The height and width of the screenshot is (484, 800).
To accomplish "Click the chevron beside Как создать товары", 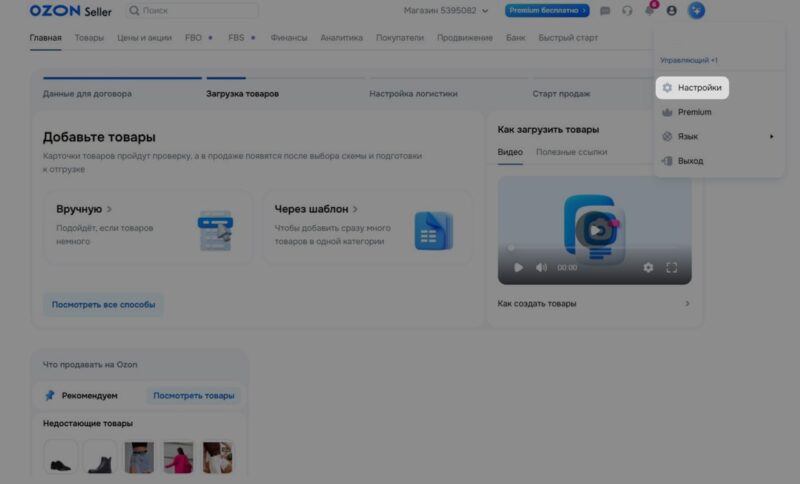I will pyautogui.click(x=687, y=303).
